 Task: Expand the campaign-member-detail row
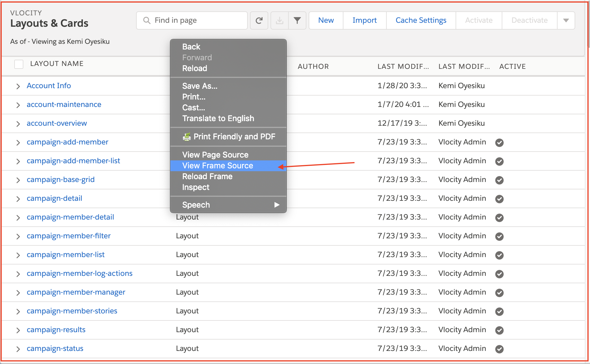click(18, 218)
